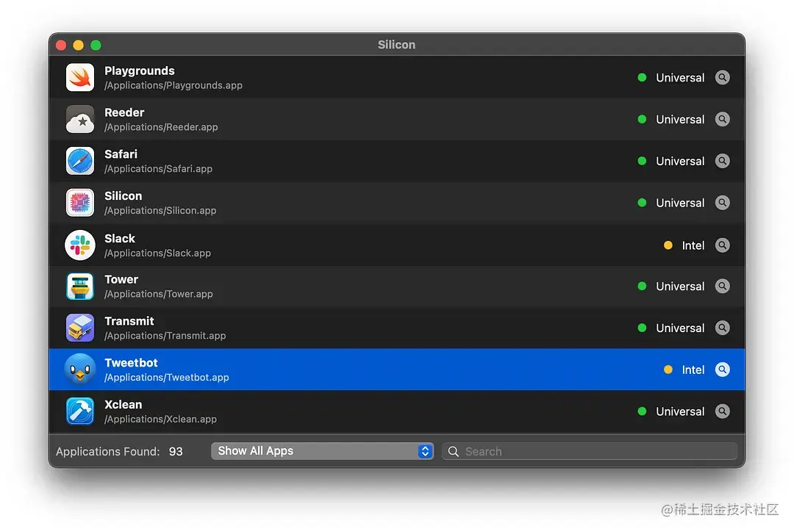
Task: Reveal Slack with its magnifier button
Action: (x=723, y=245)
